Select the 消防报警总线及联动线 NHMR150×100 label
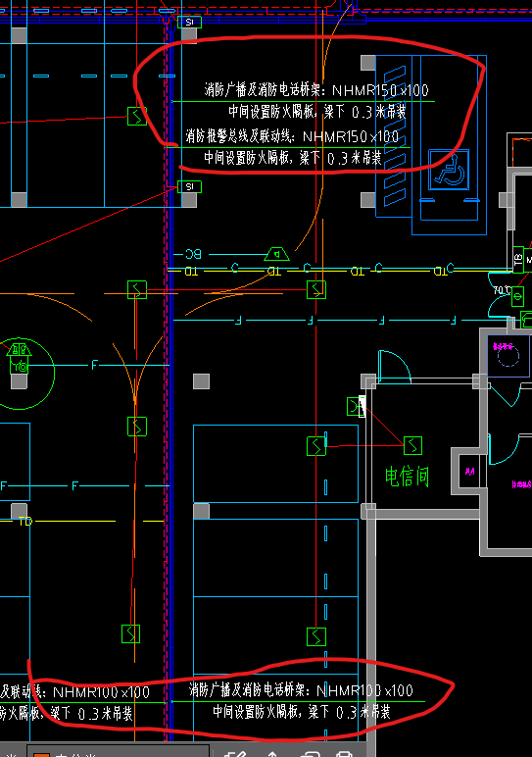 [x=292, y=136]
